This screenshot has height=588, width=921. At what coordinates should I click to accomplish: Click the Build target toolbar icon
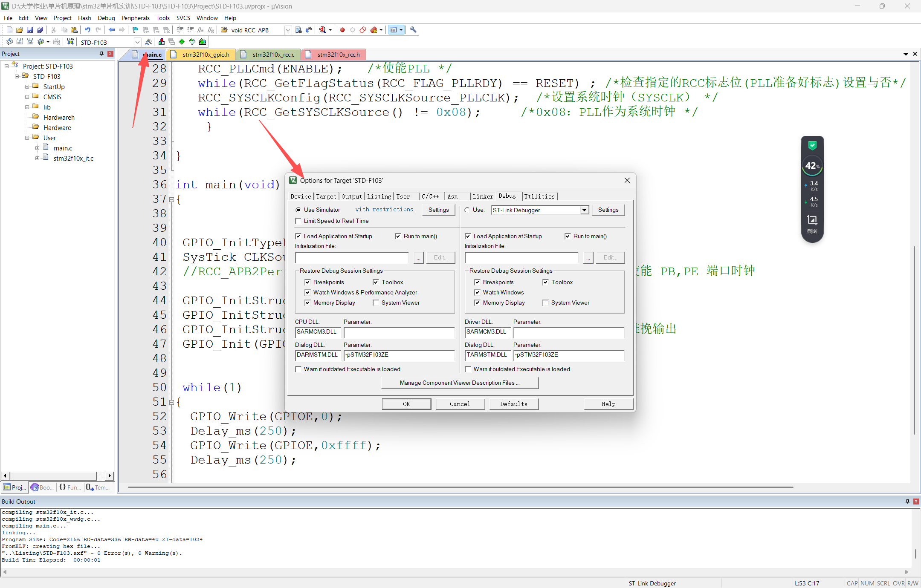coord(20,42)
